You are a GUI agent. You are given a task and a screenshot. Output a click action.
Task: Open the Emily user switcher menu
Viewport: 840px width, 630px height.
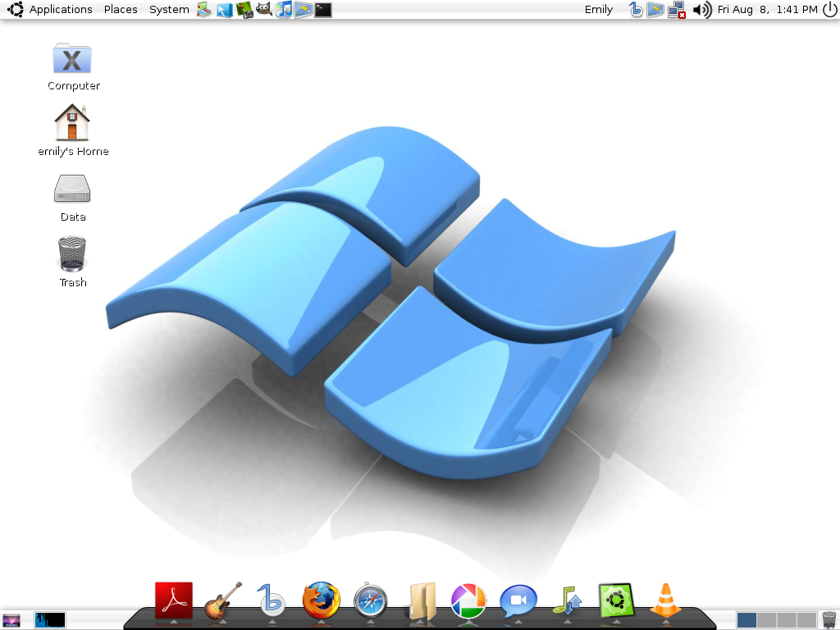tap(599, 10)
